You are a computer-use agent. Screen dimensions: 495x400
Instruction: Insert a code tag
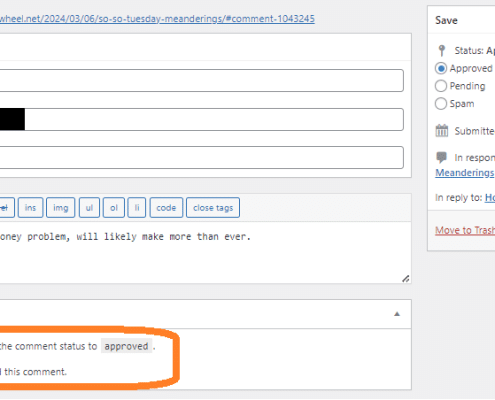[166, 208]
